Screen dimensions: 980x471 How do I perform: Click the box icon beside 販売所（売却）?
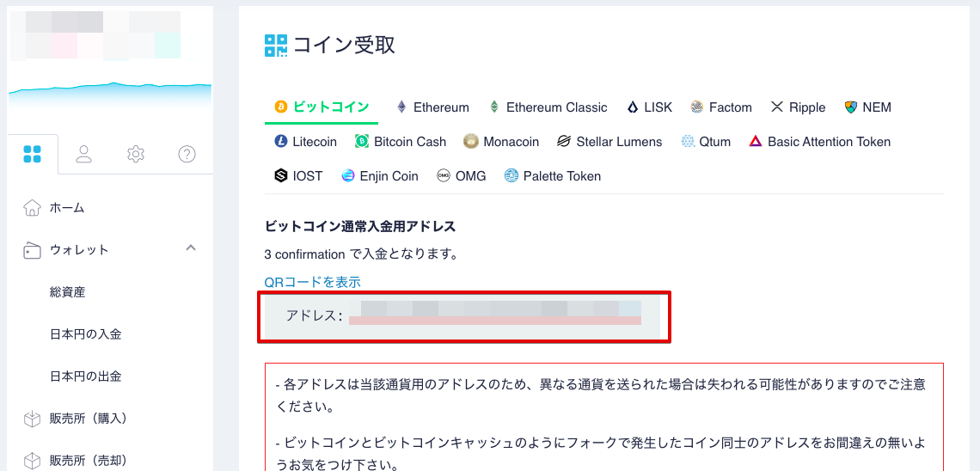pos(31,461)
